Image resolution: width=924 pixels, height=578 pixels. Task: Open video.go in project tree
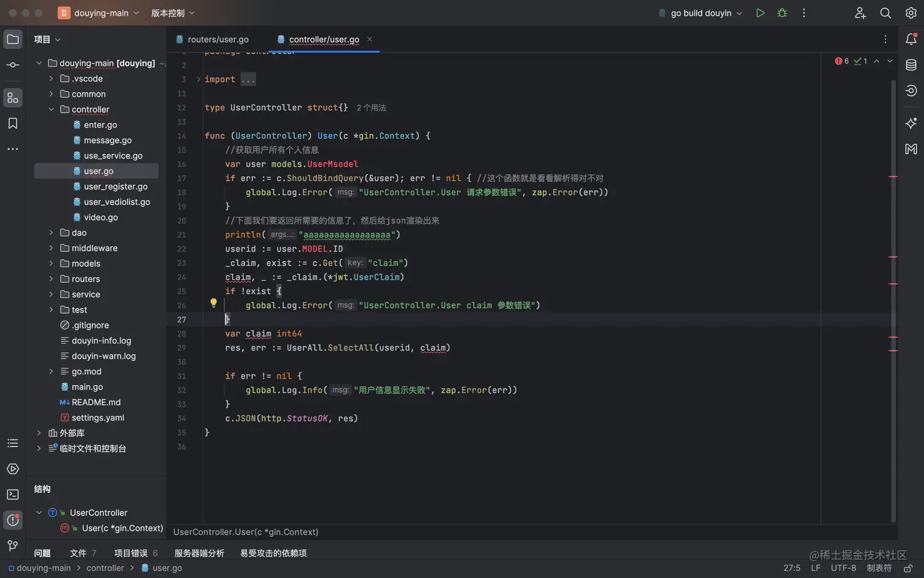coord(101,217)
